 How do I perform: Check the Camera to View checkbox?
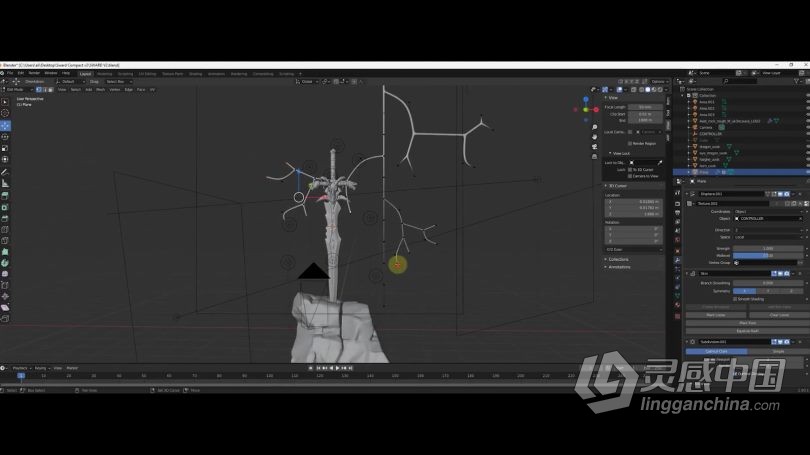[630, 176]
